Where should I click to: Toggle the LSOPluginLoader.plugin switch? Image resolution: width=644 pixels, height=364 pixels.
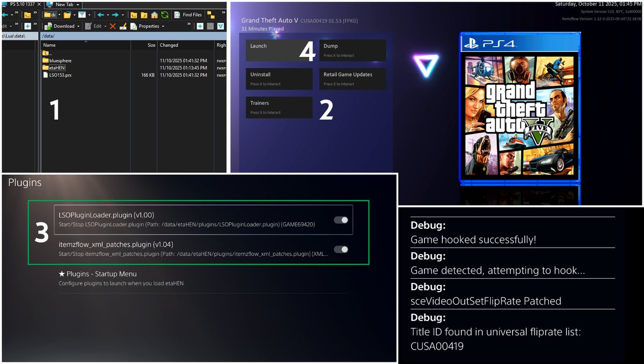coord(341,220)
